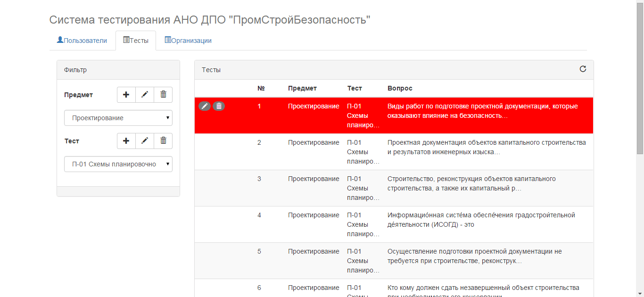644x297 pixels.
Task: Switch to the Пользователи tab
Action: point(82,41)
